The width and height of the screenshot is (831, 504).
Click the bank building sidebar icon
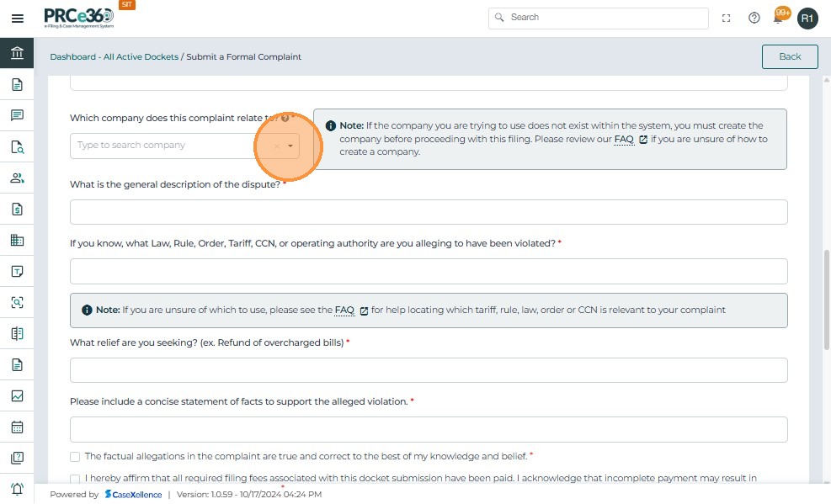click(x=17, y=53)
